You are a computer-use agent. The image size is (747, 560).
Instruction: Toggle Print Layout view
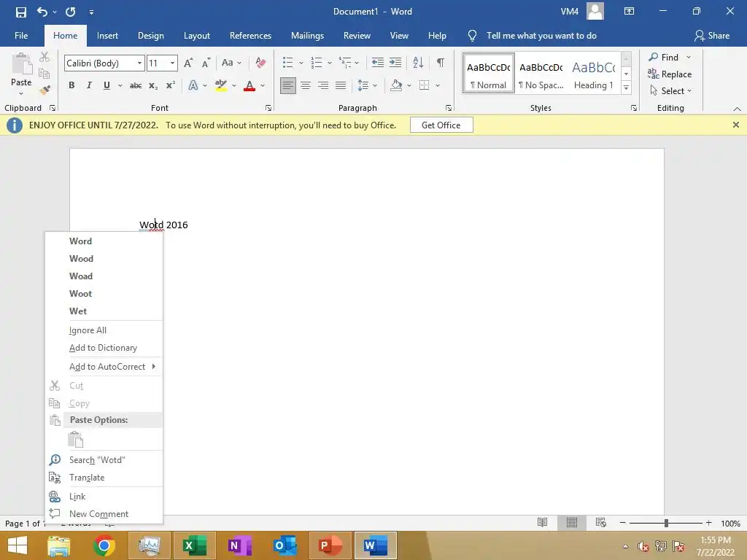click(x=572, y=522)
